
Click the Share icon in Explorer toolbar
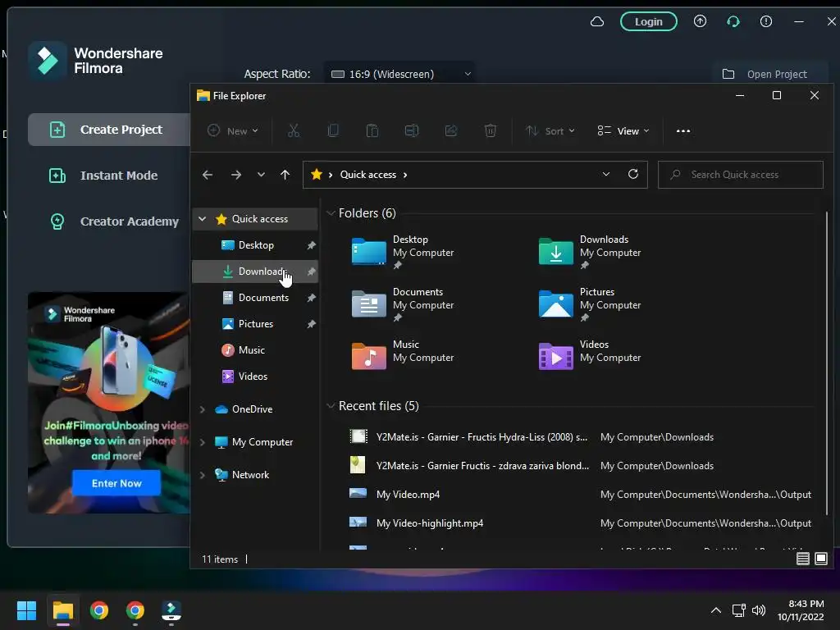[451, 130]
